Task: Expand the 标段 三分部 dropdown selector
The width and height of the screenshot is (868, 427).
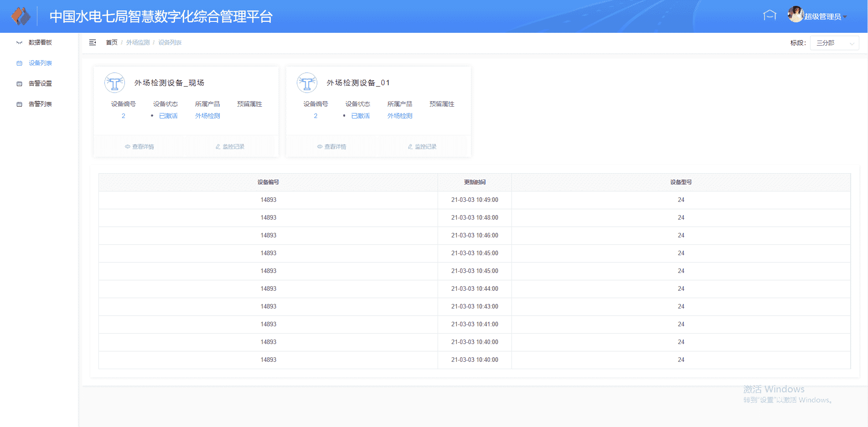Action: [x=834, y=43]
